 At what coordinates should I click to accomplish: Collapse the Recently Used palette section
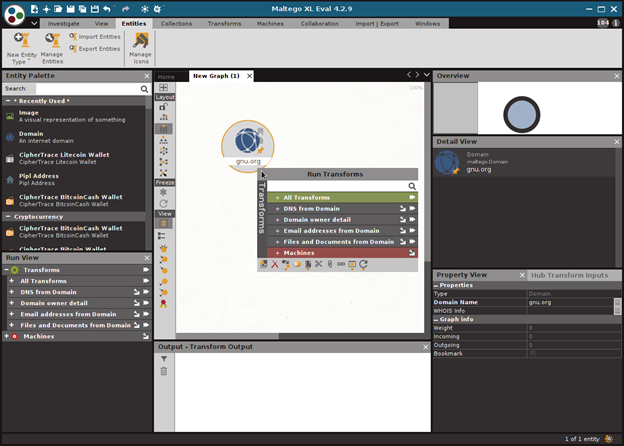(8, 101)
